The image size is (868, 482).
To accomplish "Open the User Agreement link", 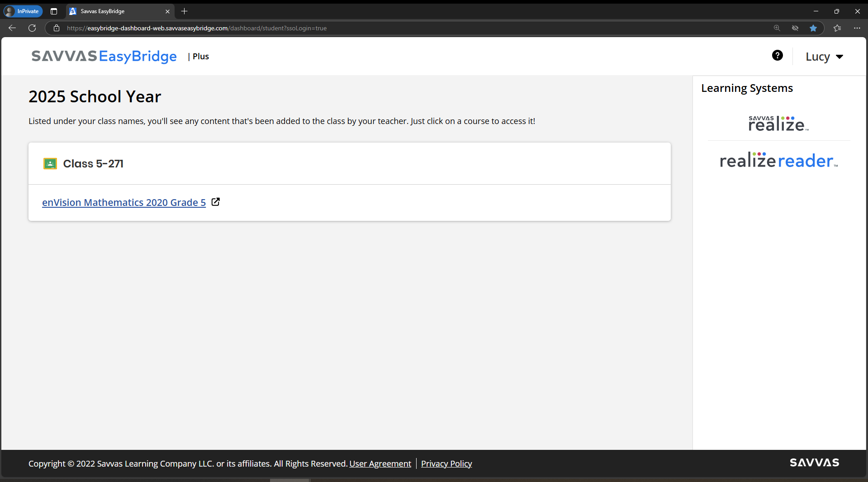I will pos(380,463).
